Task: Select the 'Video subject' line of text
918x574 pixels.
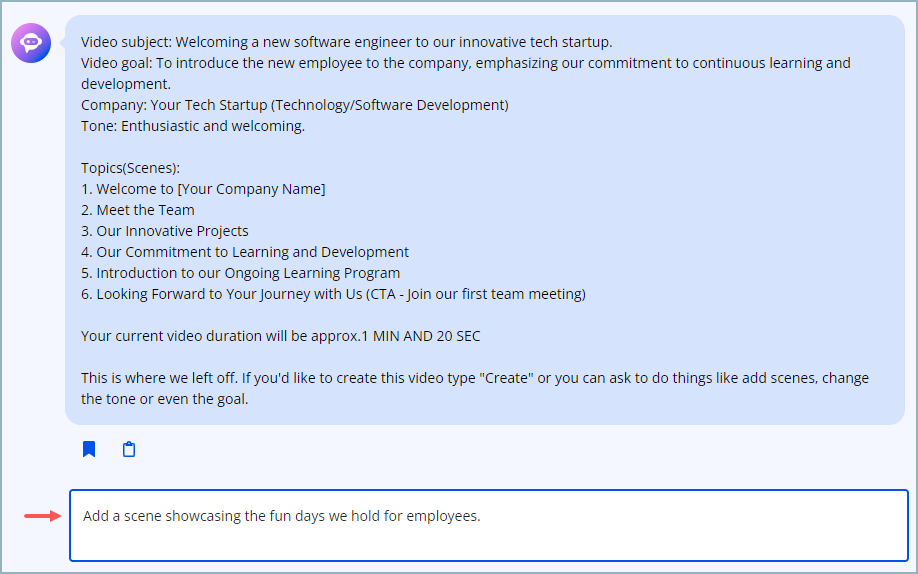Action: coord(347,42)
